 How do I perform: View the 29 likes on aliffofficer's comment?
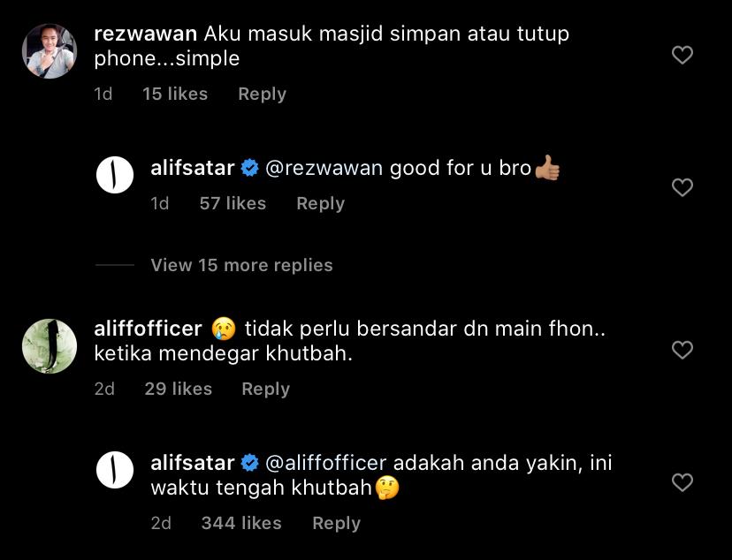pyautogui.click(x=179, y=390)
